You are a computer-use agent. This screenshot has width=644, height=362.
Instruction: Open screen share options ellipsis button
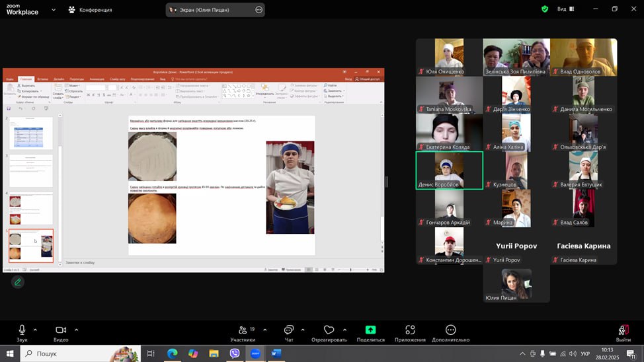(x=259, y=10)
